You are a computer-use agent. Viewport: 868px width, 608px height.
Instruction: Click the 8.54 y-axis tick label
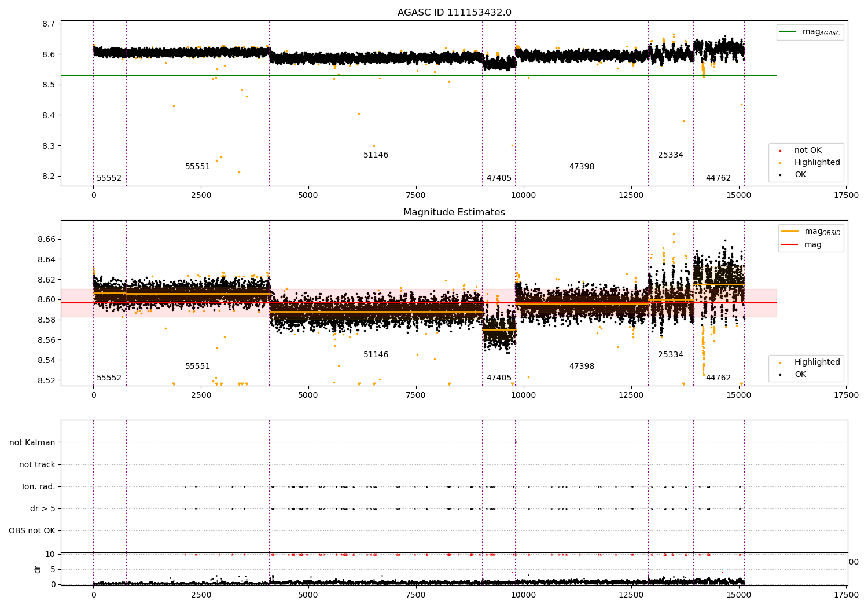click(46, 360)
